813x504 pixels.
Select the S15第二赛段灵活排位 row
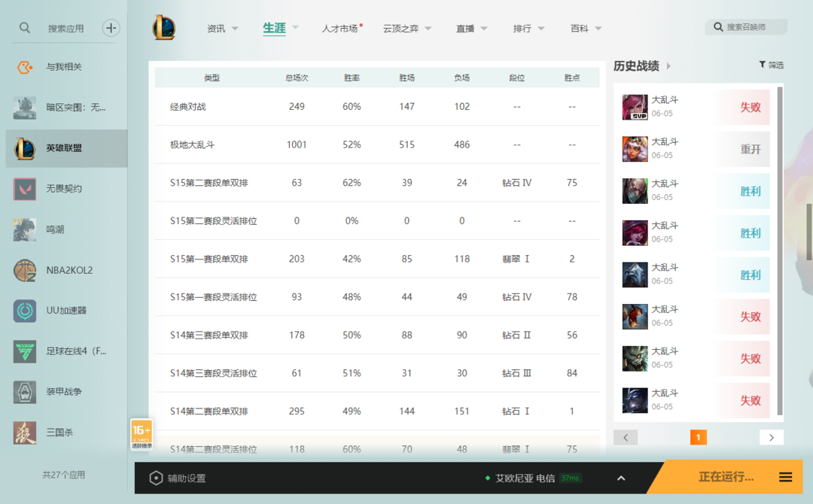[x=377, y=220]
